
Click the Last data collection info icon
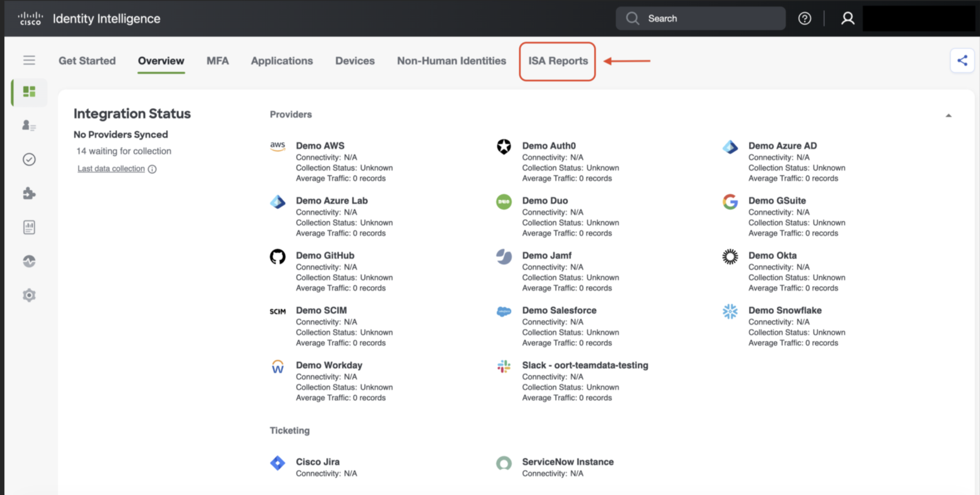(x=152, y=169)
